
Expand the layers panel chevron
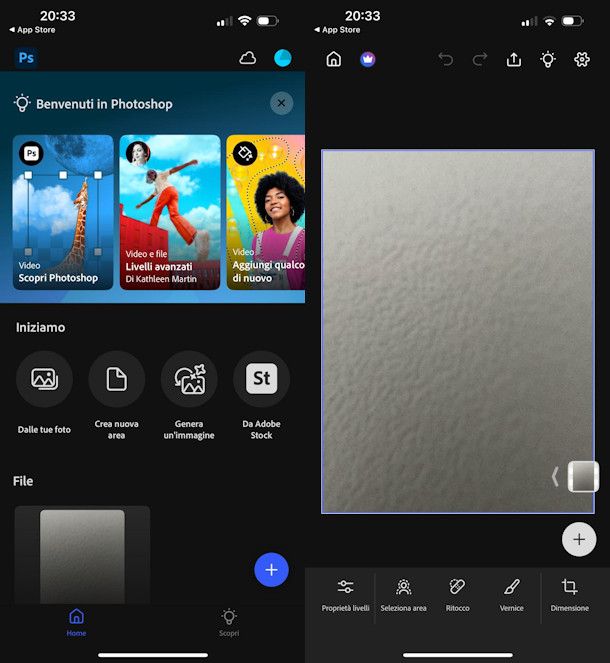tap(555, 477)
